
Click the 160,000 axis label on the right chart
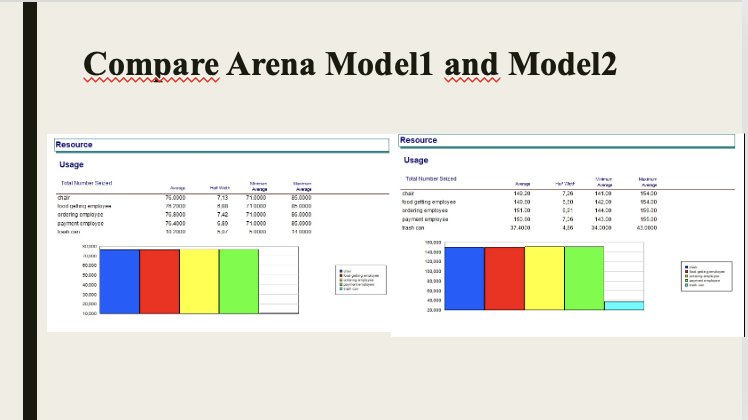tap(433, 242)
